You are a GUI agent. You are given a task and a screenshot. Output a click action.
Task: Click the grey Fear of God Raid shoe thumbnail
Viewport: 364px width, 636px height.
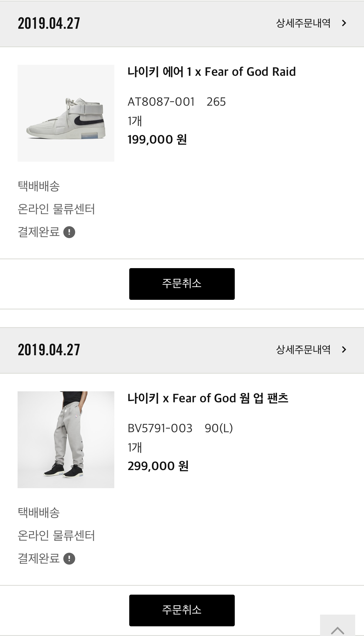click(66, 113)
